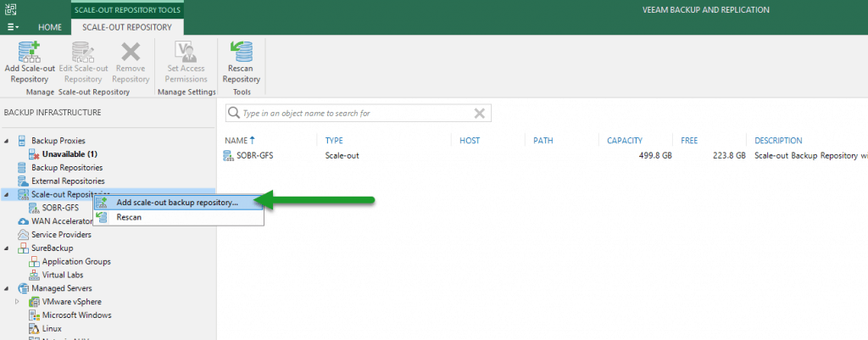This screenshot has height=340, width=868.
Task: Click Remove Repository ribbon icon
Action: (x=131, y=52)
